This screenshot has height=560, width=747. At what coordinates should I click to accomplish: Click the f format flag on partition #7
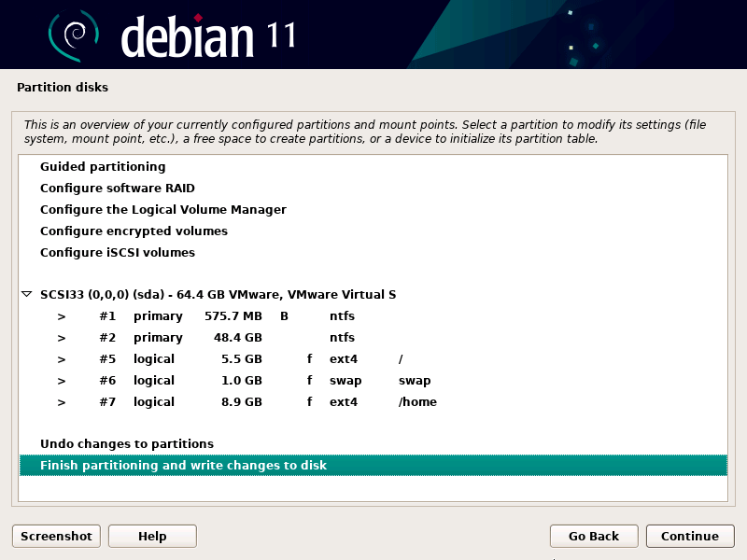tap(310, 402)
